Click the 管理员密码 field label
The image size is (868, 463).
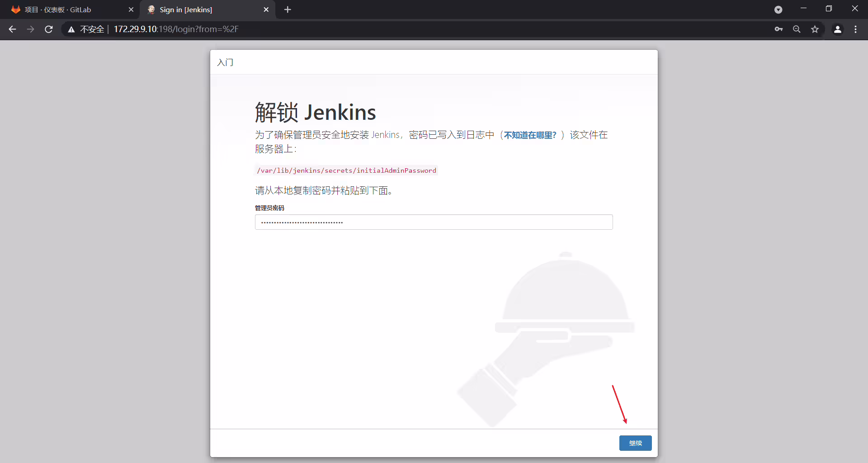click(x=269, y=208)
